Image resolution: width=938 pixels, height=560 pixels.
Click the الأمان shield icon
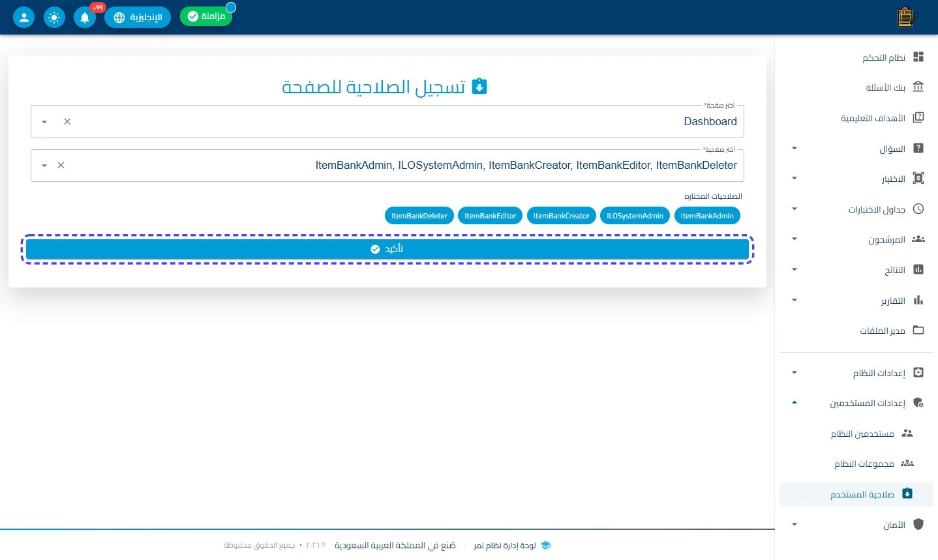click(x=918, y=525)
